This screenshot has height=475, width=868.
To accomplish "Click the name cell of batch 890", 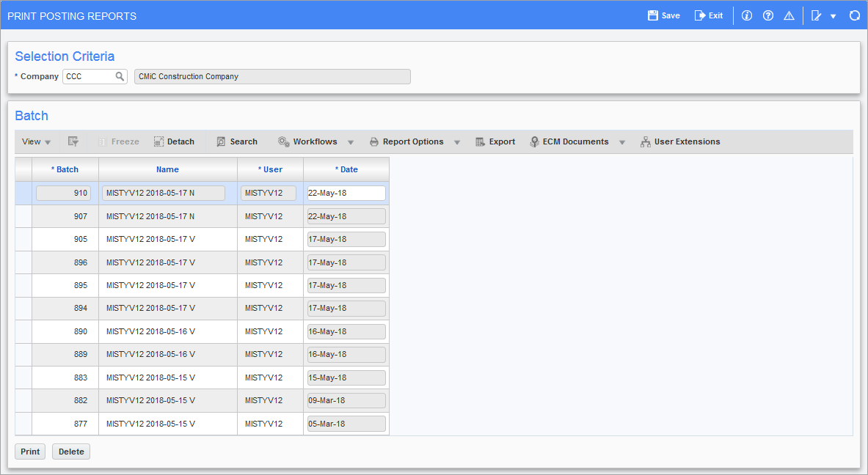I will [168, 331].
